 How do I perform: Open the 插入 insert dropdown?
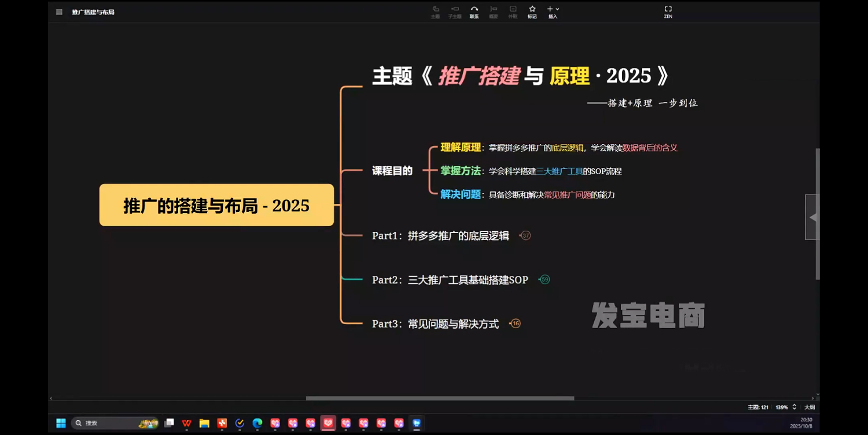tap(553, 11)
